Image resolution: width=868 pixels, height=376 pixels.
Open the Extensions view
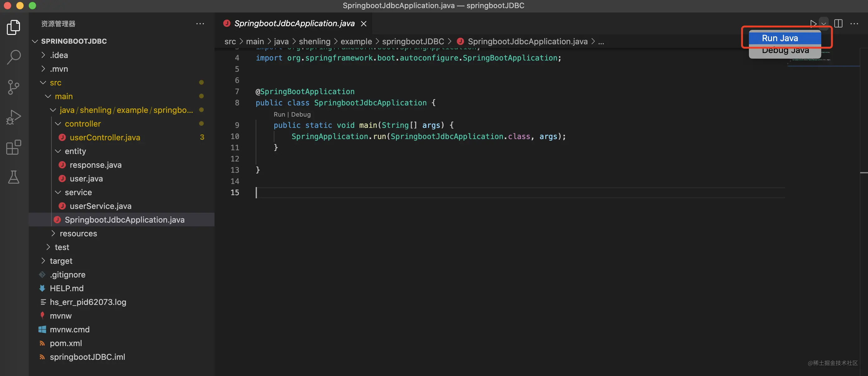[x=13, y=147]
